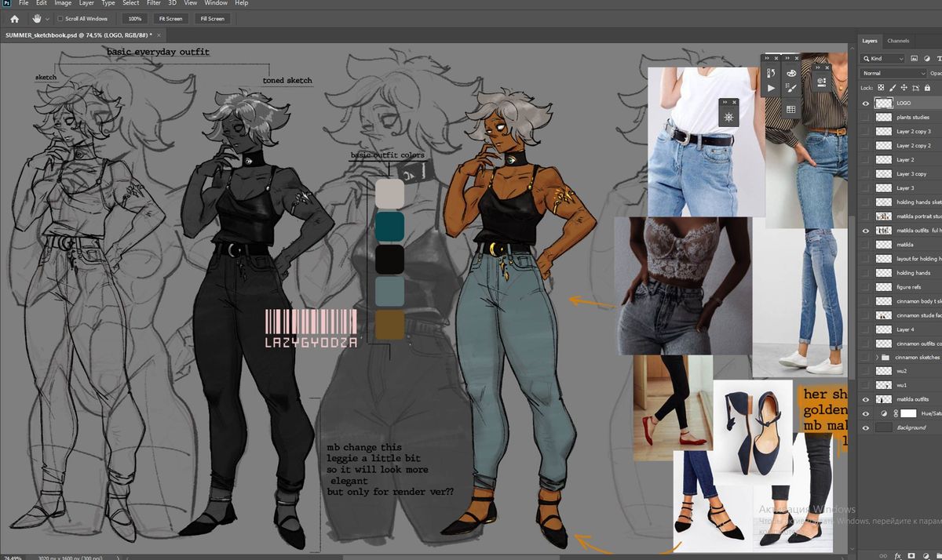Viewport: 942px width, 560px height.
Task: Lock position move icon
Action: pyautogui.click(x=904, y=88)
